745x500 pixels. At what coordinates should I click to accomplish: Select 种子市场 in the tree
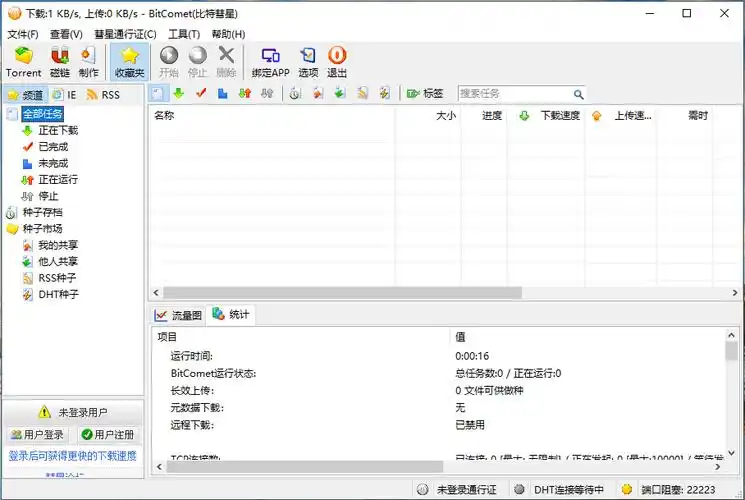click(x=42, y=229)
